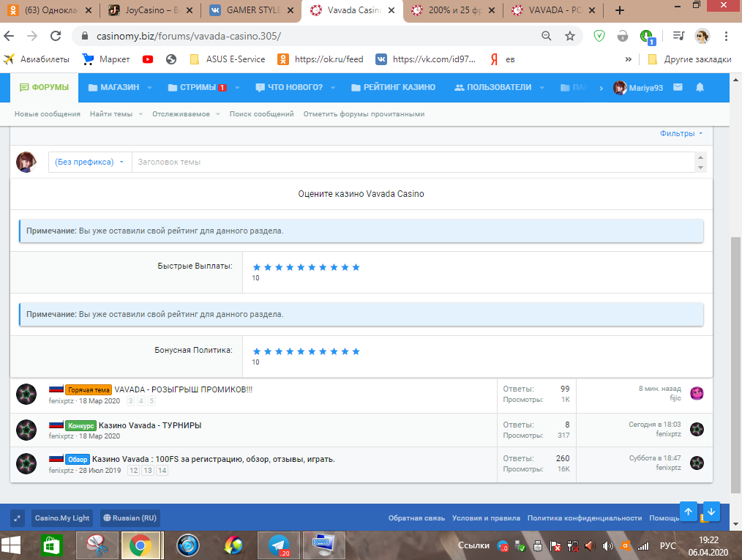The width and height of the screenshot is (742, 560).
Task: Open the green shield extension
Action: pyautogui.click(x=599, y=36)
